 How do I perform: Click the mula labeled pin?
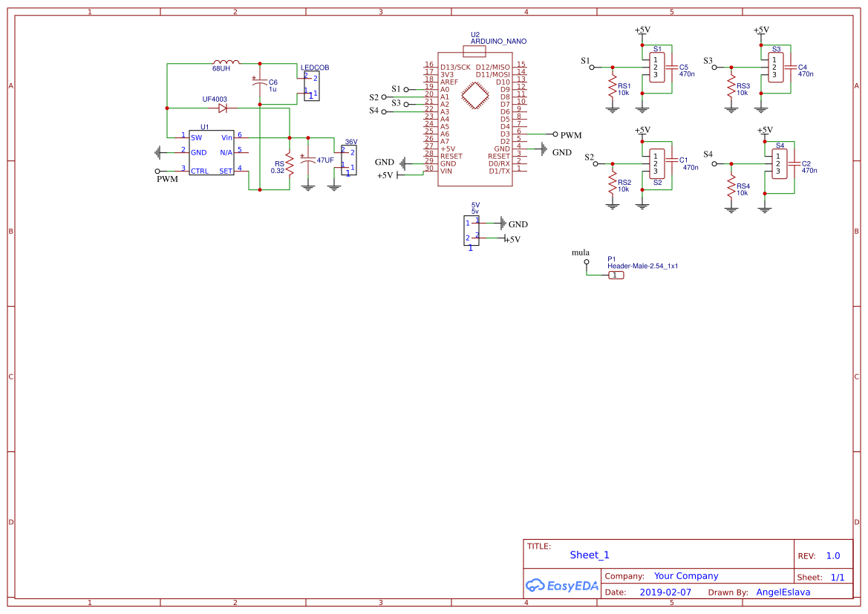tap(587, 261)
